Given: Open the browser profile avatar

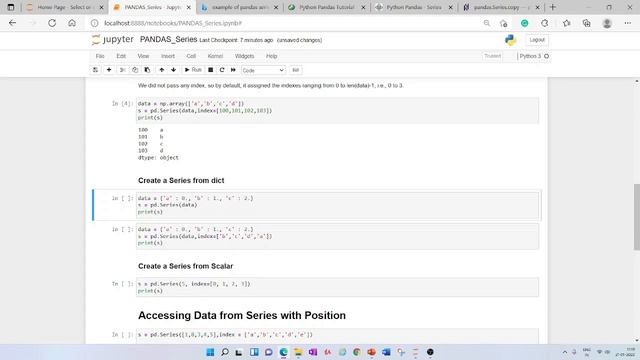Looking at the screenshot, I should coord(607,23).
